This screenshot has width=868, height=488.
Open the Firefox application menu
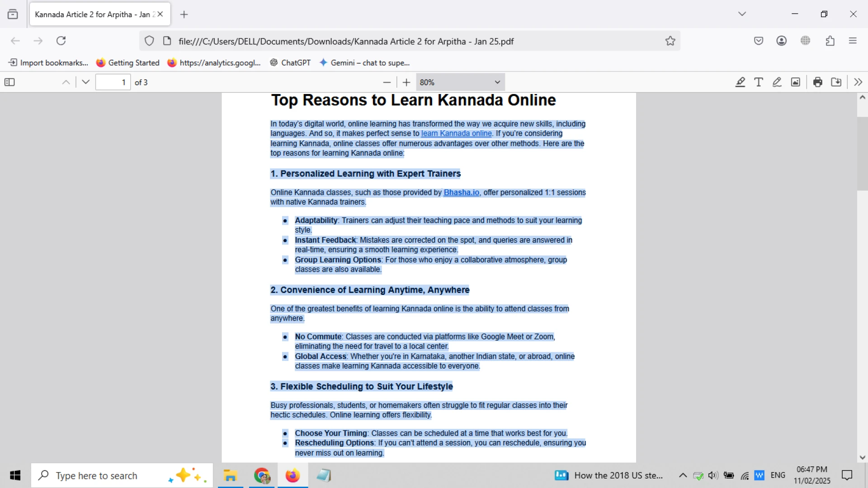853,41
